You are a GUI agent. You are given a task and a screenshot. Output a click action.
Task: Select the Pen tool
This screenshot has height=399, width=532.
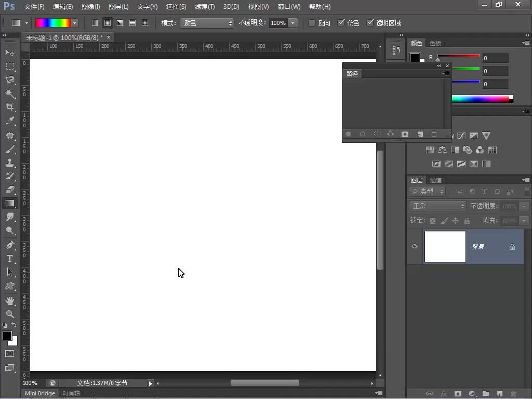[10, 245]
